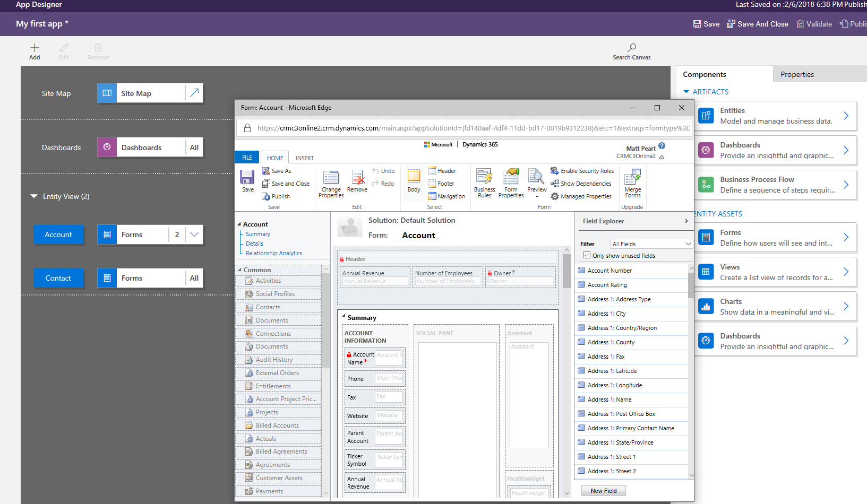Click Save As in the ribbon

tap(277, 171)
